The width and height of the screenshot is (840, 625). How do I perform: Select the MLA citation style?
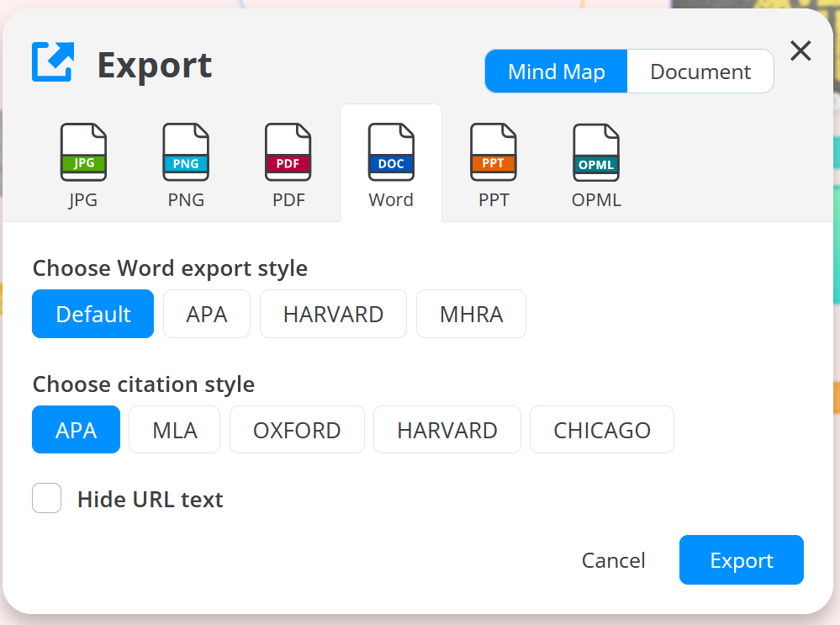174,429
